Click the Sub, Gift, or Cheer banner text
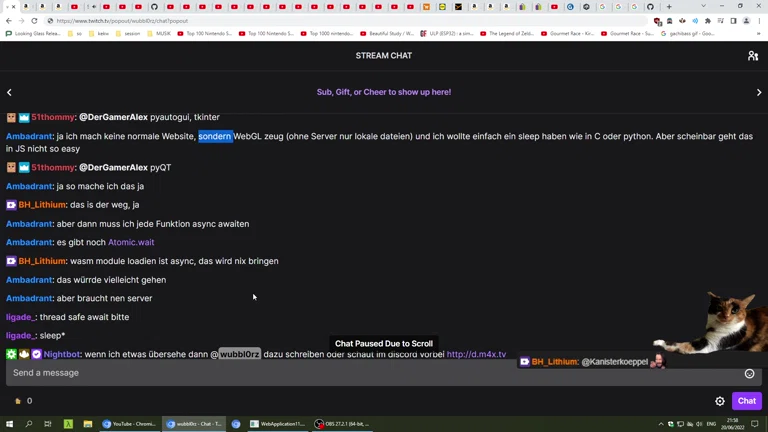The image size is (768, 432). tap(384, 92)
